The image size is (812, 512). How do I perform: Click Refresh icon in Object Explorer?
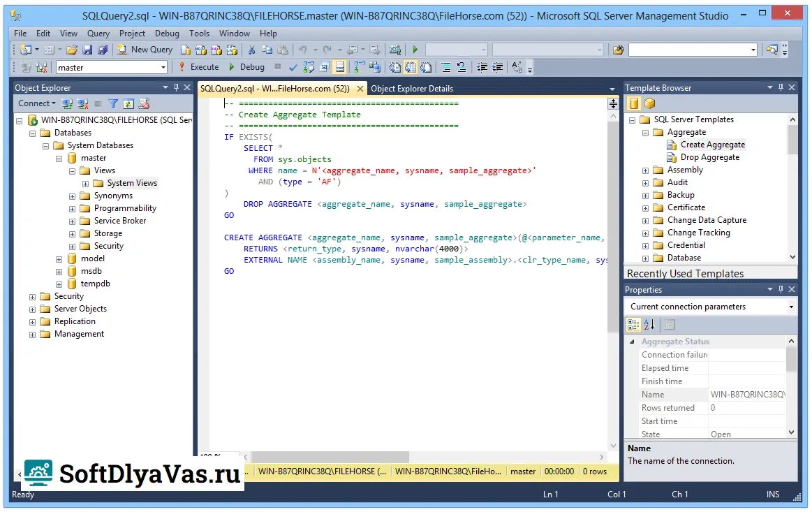128,103
